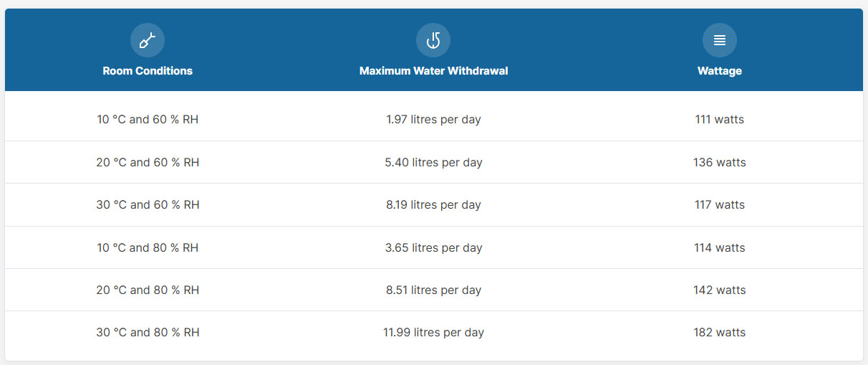This screenshot has height=365, width=868.
Task: Click the 11.99 litres per day value
Action: click(x=433, y=333)
